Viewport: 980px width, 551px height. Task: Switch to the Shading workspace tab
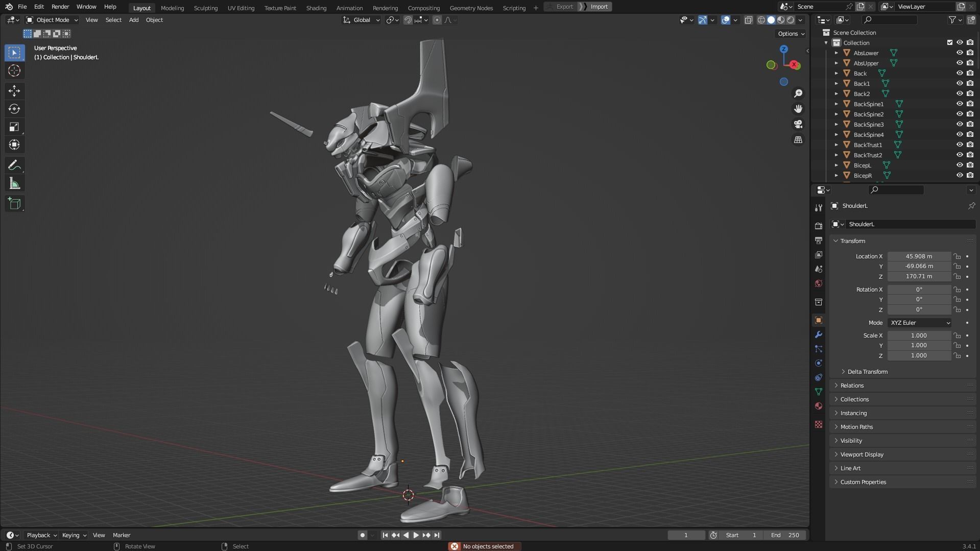tap(316, 8)
